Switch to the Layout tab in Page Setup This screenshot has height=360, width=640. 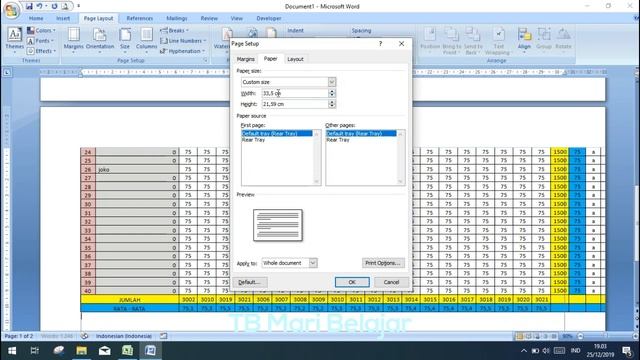(x=295, y=59)
